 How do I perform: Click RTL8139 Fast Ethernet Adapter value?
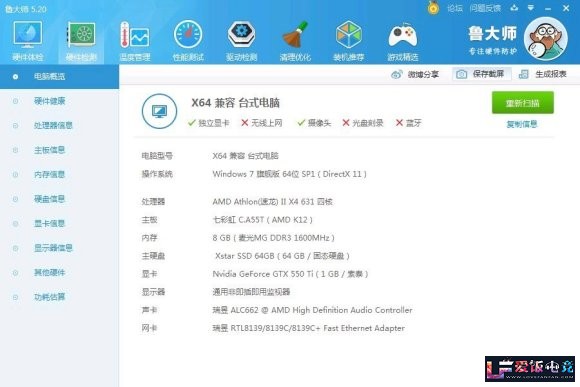(308, 328)
